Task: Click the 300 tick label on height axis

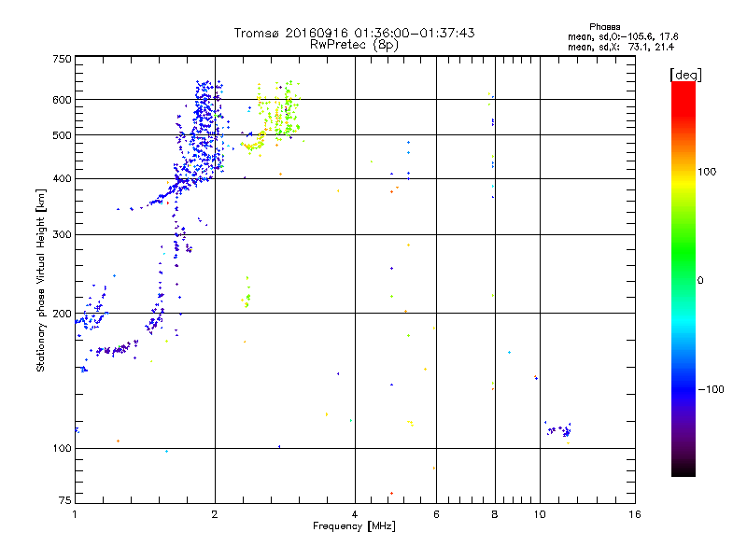Action: [62, 234]
